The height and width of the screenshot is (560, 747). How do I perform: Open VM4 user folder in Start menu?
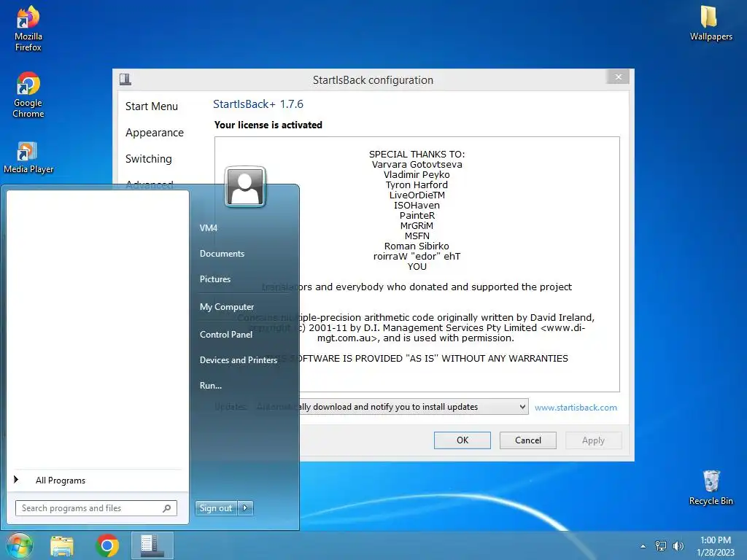[x=209, y=228]
